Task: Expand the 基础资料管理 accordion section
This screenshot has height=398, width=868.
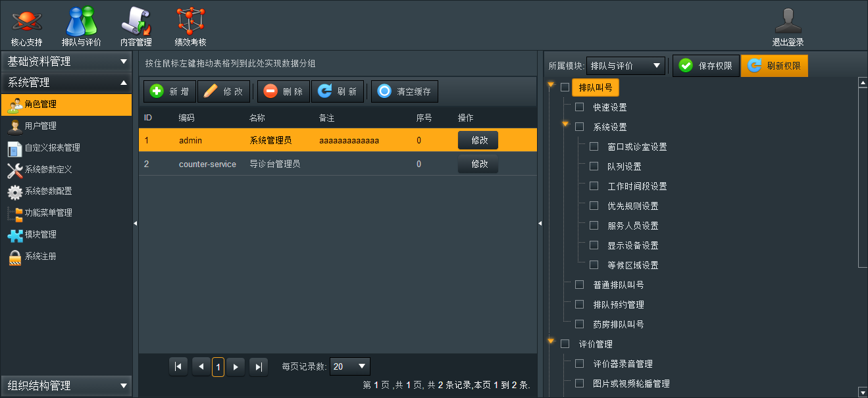Action: coord(66,62)
